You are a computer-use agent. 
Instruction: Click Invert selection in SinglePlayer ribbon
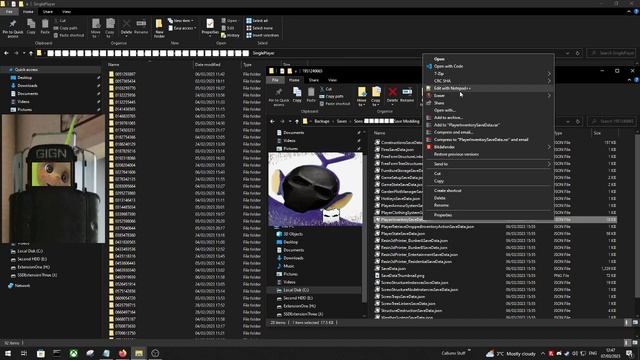point(262,35)
